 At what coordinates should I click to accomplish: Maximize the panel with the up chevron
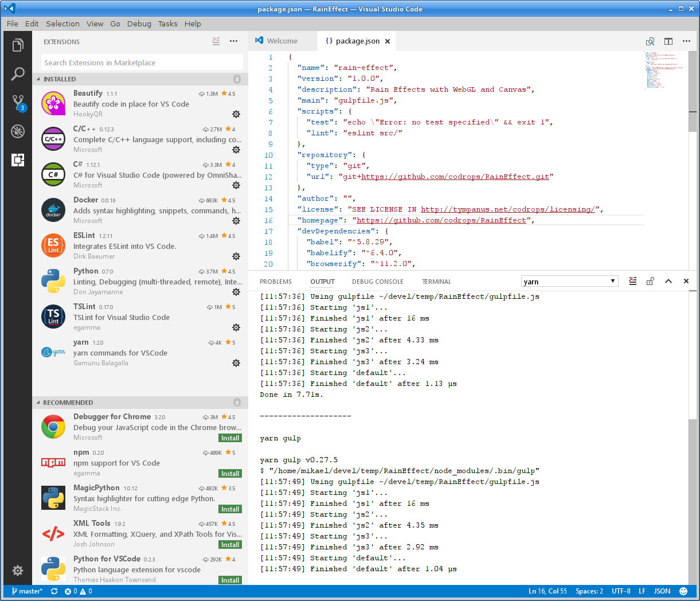click(668, 281)
